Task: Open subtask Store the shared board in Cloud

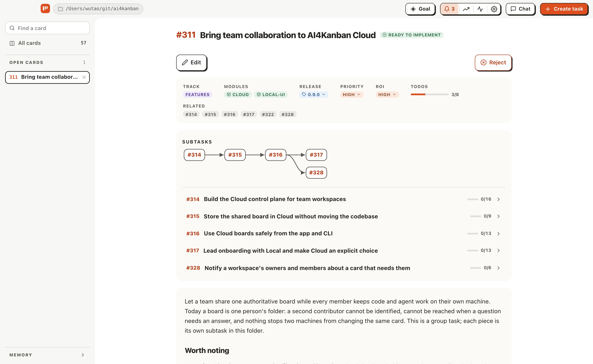Action: pos(344,216)
